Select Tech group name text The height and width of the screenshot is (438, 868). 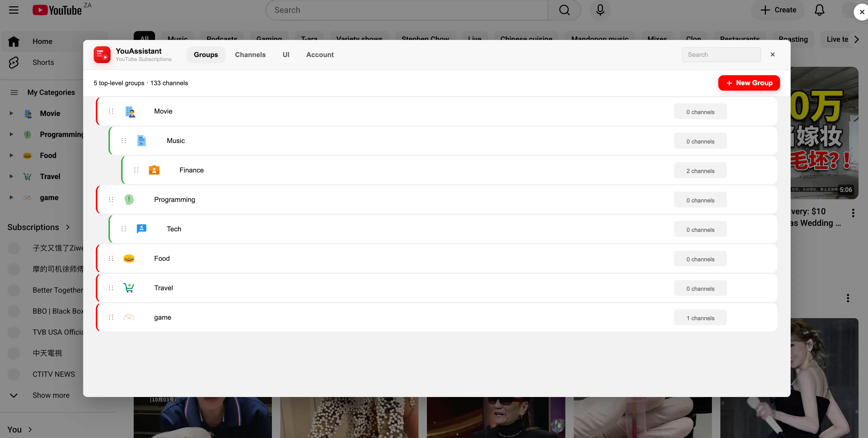174,229
